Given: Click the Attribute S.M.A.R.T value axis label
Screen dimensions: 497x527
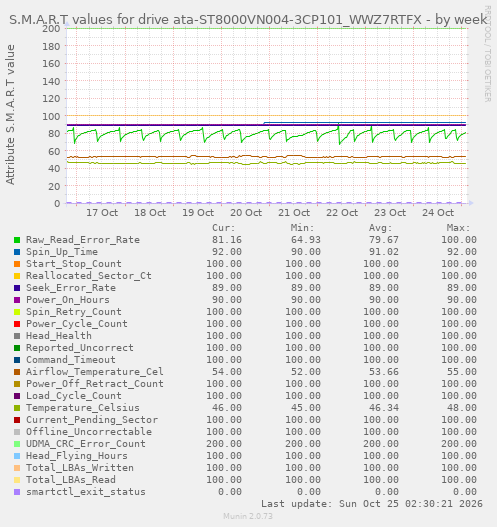Looking at the screenshot, I should (x=10, y=115).
